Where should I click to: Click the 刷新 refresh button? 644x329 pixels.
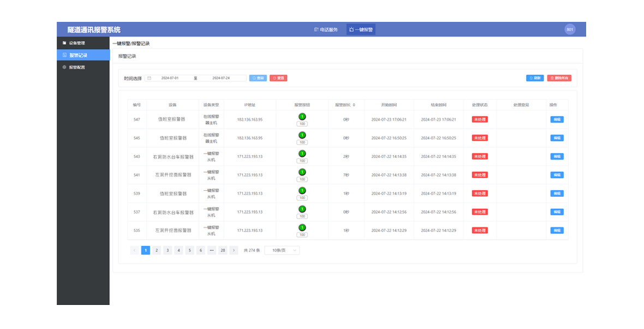pos(535,78)
